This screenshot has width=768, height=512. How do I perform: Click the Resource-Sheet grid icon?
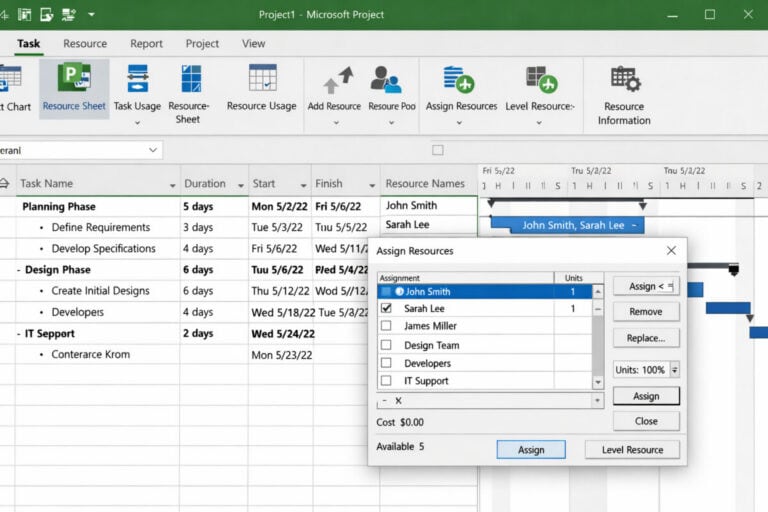(191, 78)
